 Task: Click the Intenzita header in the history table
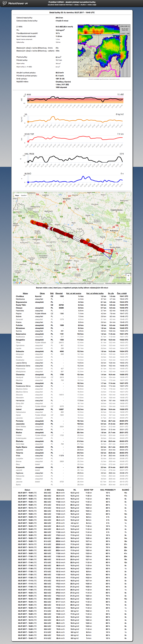60,490
